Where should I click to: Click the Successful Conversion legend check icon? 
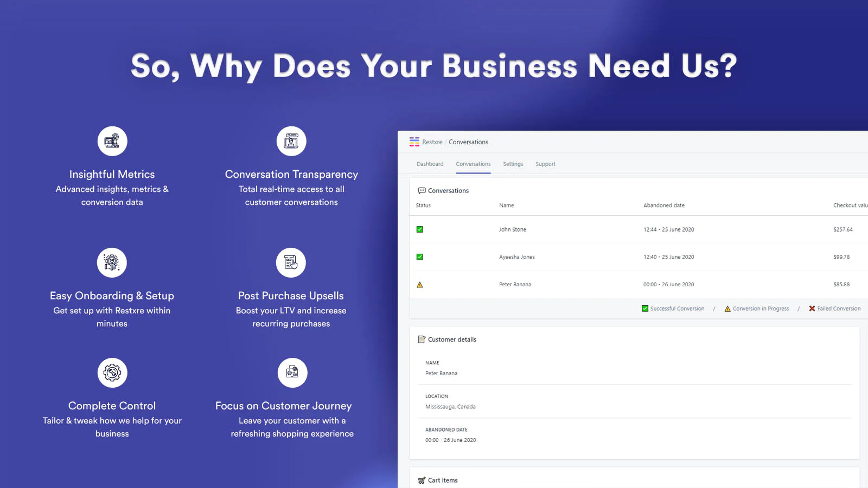pos(645,309)
